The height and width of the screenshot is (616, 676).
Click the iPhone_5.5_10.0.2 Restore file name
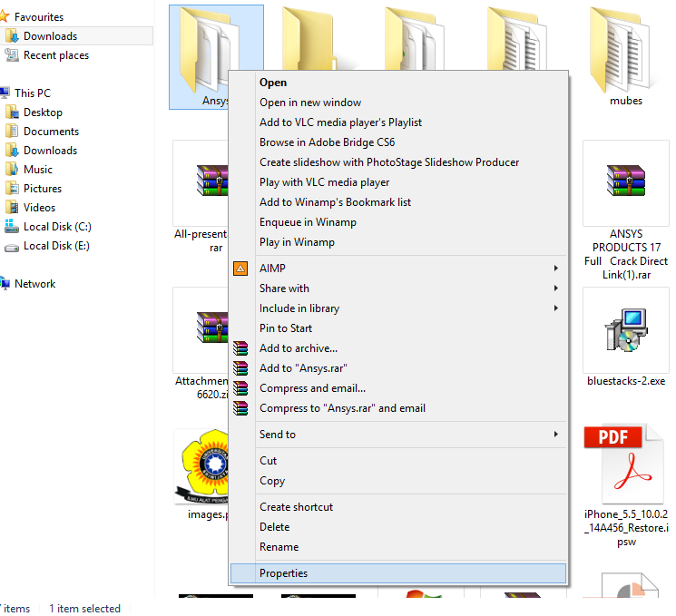626,528
